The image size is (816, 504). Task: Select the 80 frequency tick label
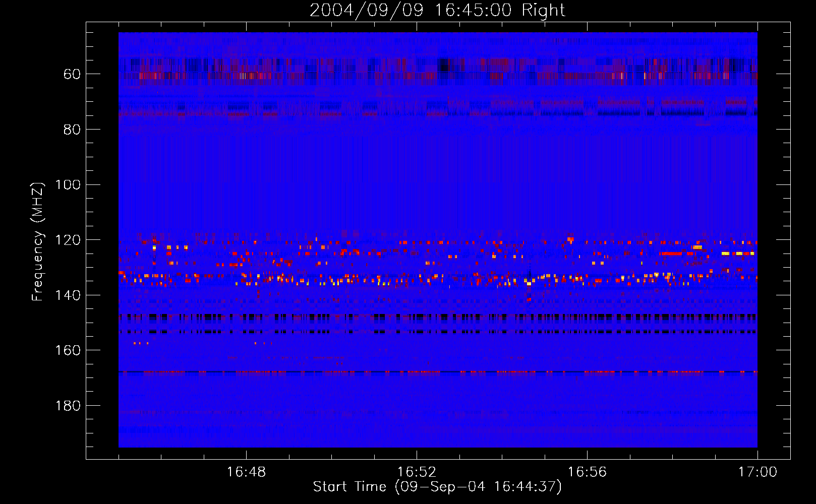coord(72,130)
